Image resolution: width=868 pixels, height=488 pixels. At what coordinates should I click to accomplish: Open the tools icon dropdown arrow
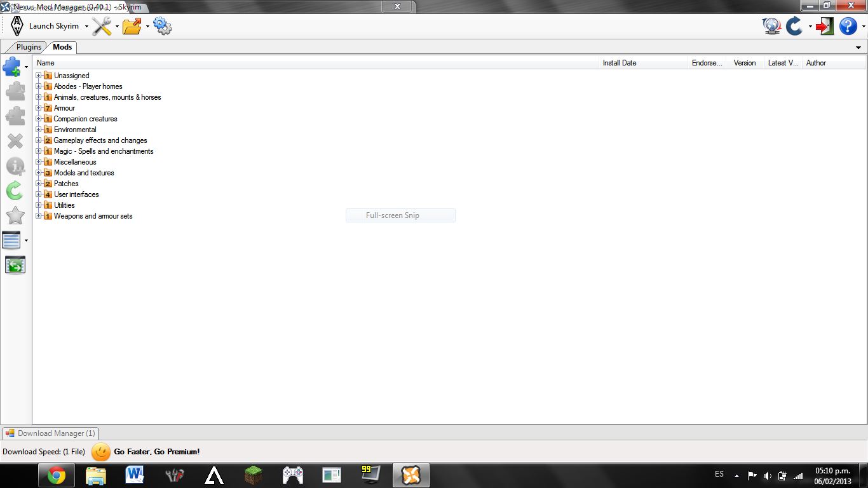tap(117, 27)
